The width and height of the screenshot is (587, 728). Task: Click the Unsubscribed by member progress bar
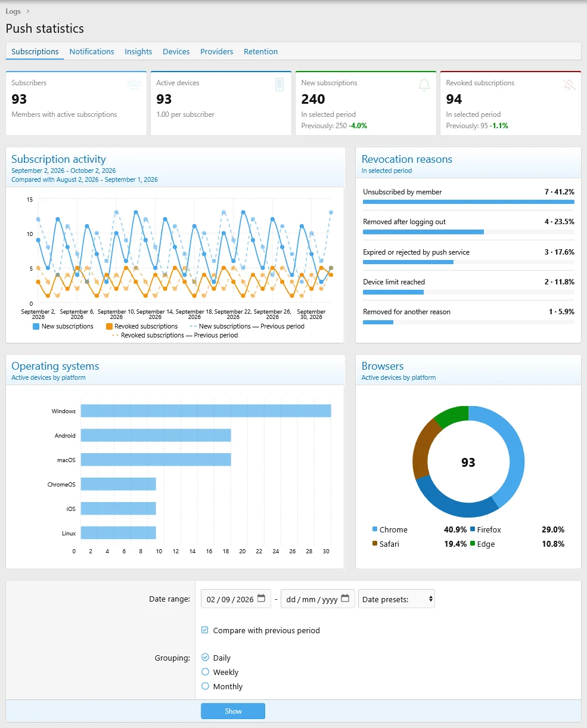click(x=468, y=202)
